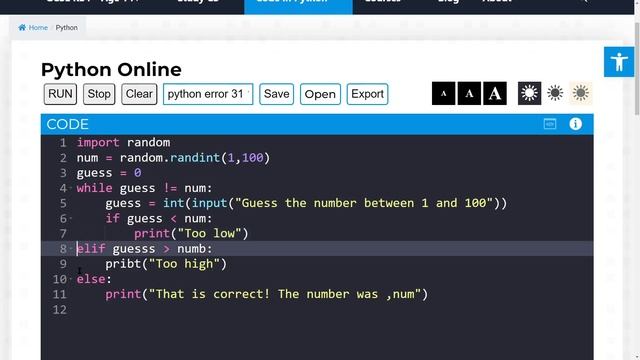Open the accessibility options widget
The height and width of the screenshot is (360, 640).
click(x=619, y=62)
